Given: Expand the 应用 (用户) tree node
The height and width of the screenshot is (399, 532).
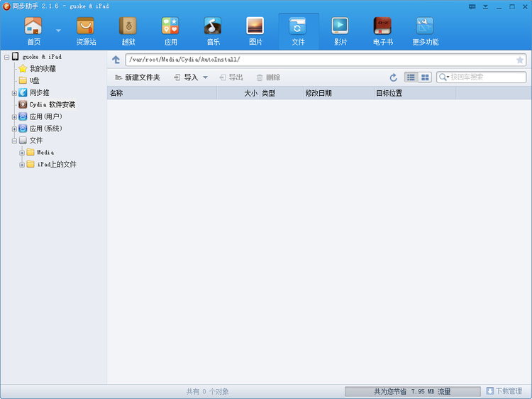Looking at the screenshot, I should coord(14,117).
